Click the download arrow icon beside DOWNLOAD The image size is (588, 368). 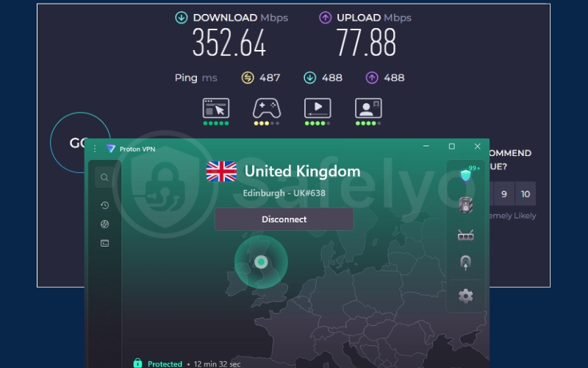pos(182,18)
